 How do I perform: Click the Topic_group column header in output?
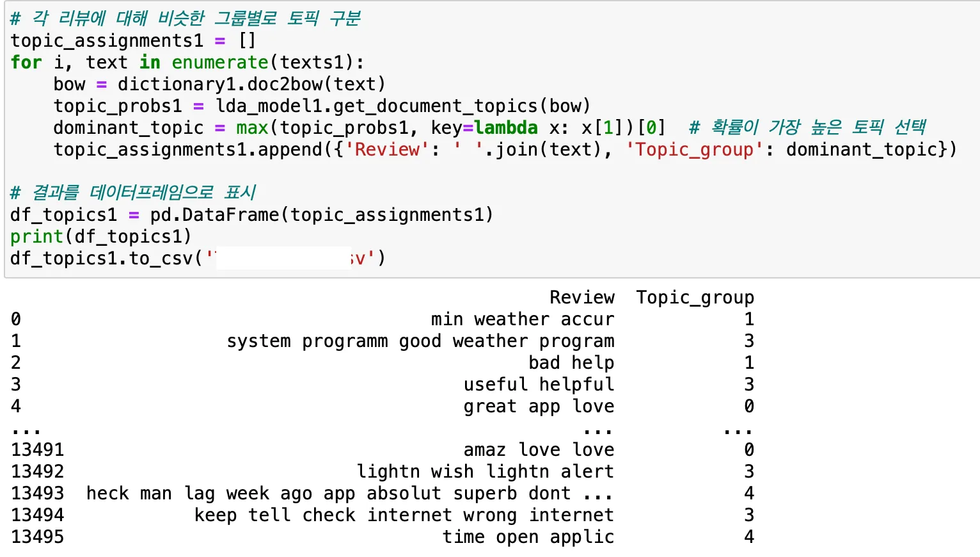pos(694,298)
